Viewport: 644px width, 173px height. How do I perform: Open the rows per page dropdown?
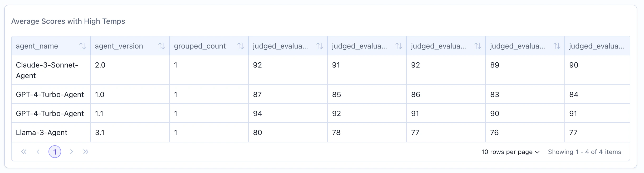[510, 152]
